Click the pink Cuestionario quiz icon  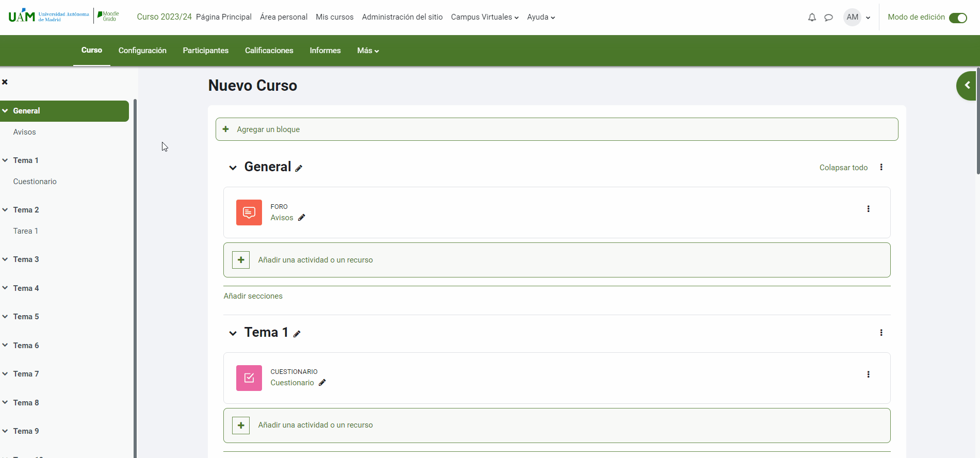click(x=249, y=378)
